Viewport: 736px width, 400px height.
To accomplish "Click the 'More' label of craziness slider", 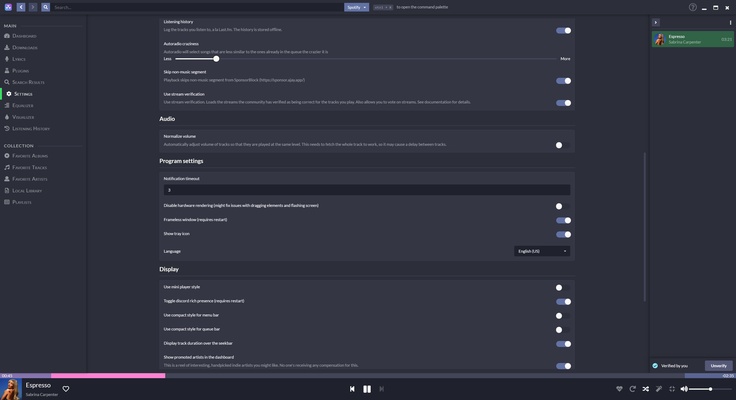I will pyautogui.click(x=565, y=59).
